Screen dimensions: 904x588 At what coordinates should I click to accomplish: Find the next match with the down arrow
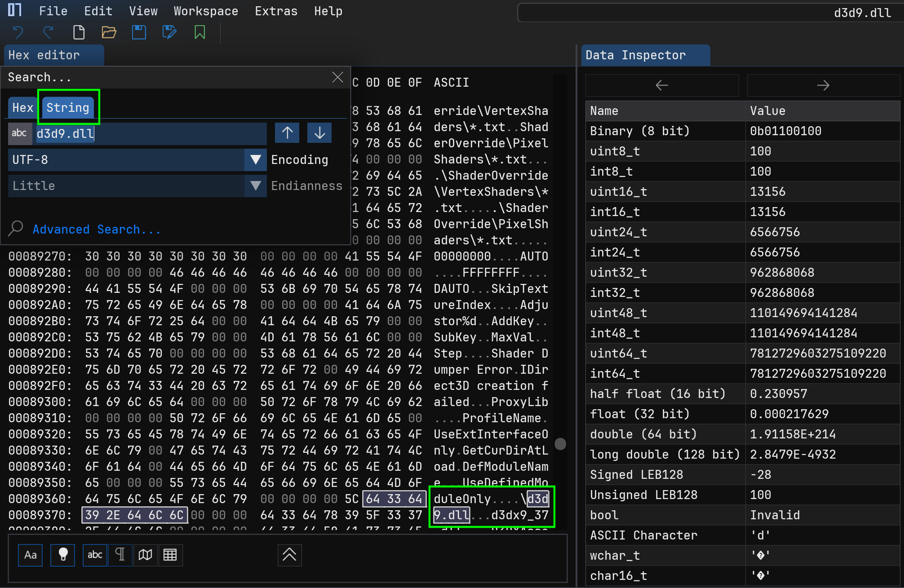point(319,133)
